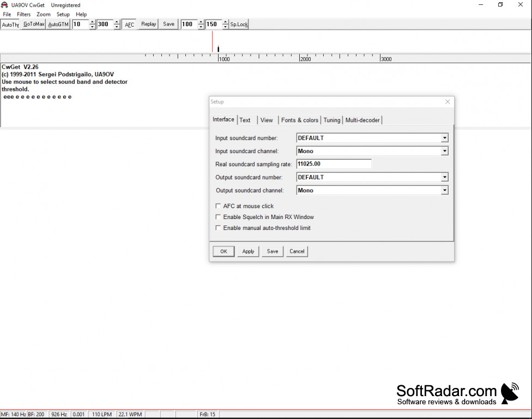This screenshot has height=419, width=532.
Task: Click Save in the Setup dialog
Action: point(273,251)
